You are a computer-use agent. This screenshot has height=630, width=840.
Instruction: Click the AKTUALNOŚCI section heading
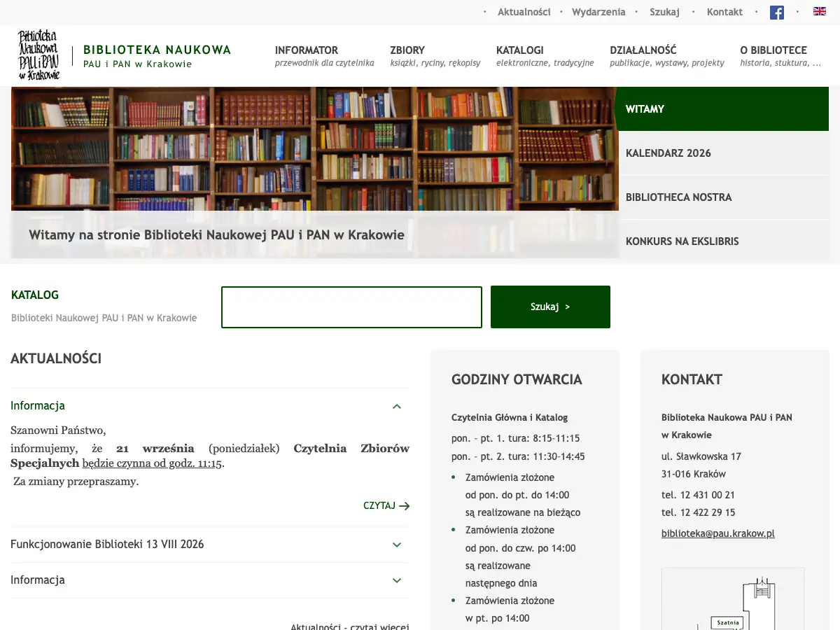click(56, 359)
